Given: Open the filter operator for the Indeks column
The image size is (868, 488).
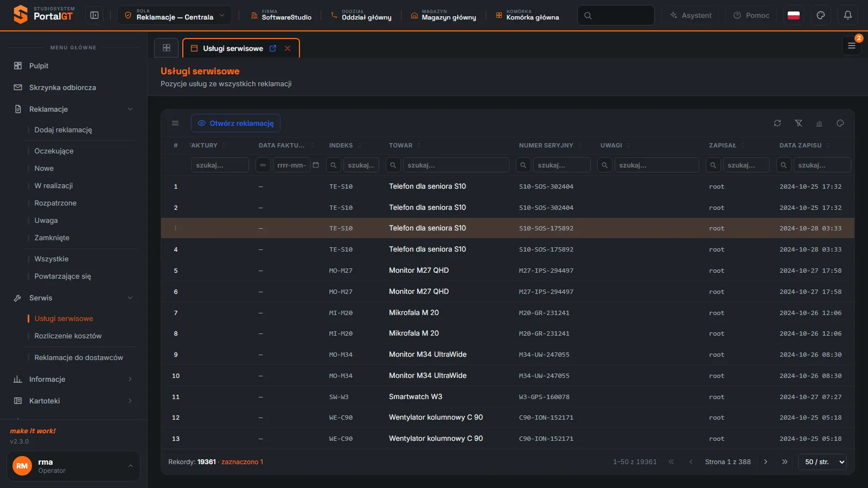Looking at the screenshot, I should pyautogui.click(x=334, y=165).
